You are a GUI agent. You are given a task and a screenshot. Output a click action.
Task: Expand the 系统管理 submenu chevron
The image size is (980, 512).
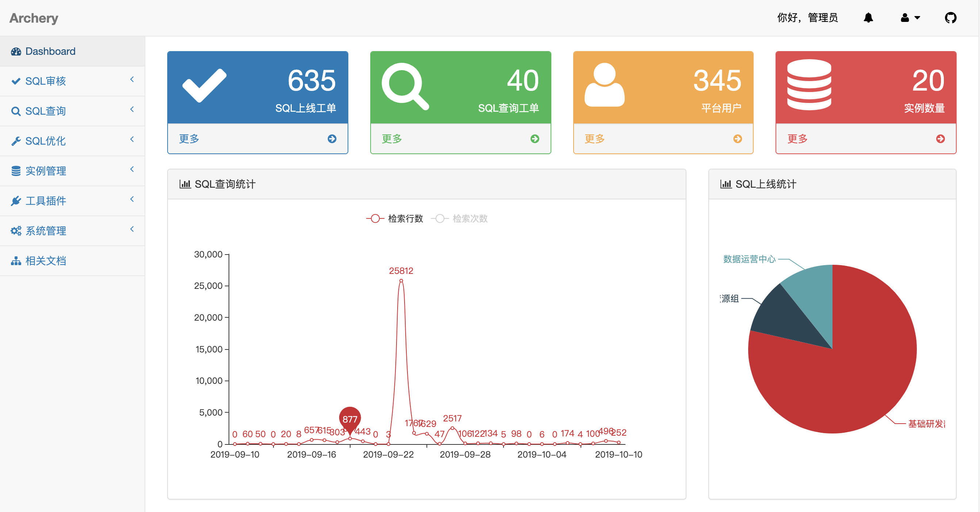click(132, 229)
